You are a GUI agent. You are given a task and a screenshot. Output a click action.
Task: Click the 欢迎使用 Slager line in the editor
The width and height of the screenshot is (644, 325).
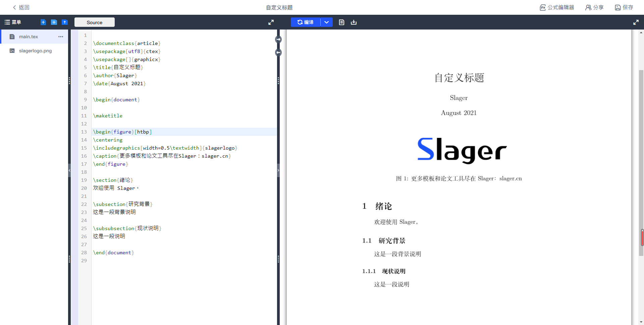coord(116,188)
